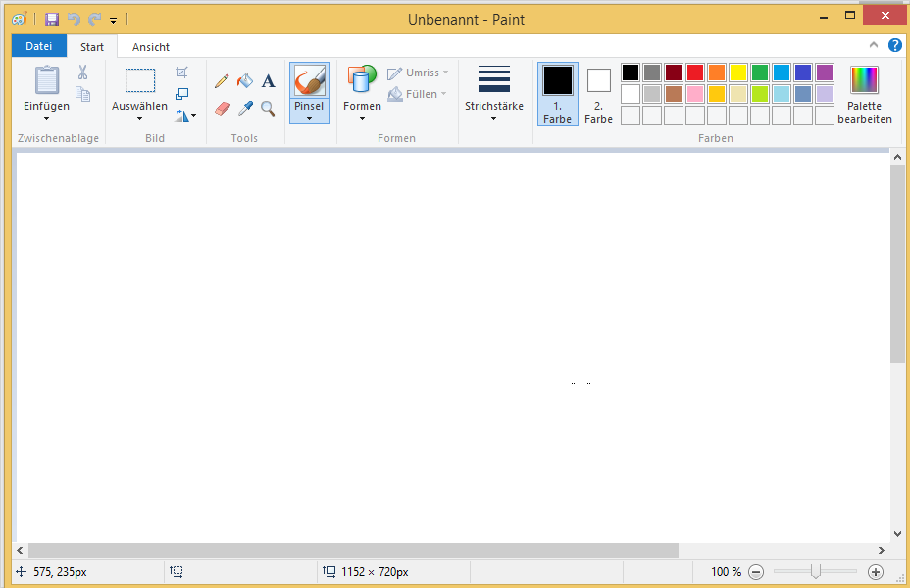The image size is (910, 588).
Task: Pick the brown color swatch
Action: click(674, 94)
